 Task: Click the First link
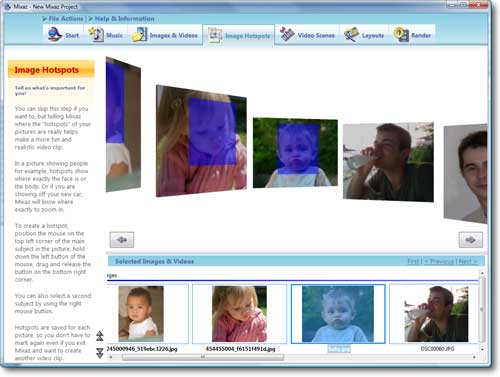point(413,261)
